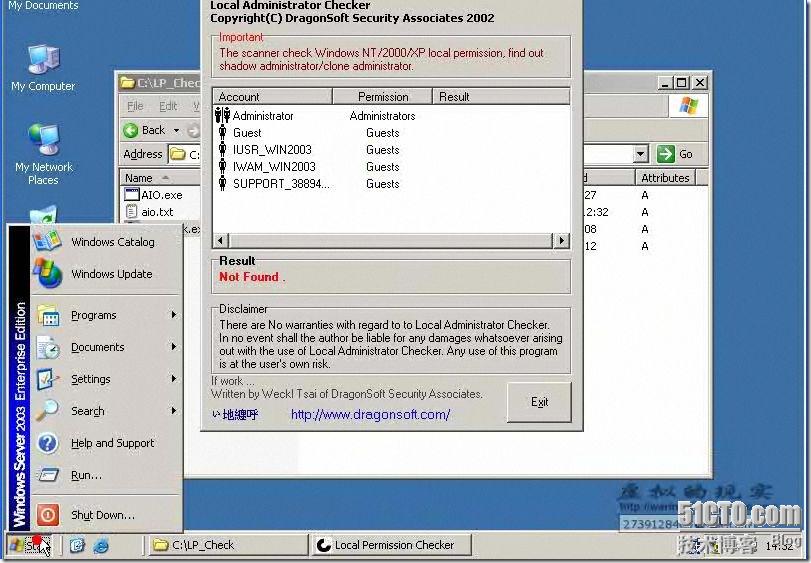Image resolution: width=811 pixels, height=563 pixels.
Task: Click the Programs folder icon in Start menu
Action: [x=49, y=315]
